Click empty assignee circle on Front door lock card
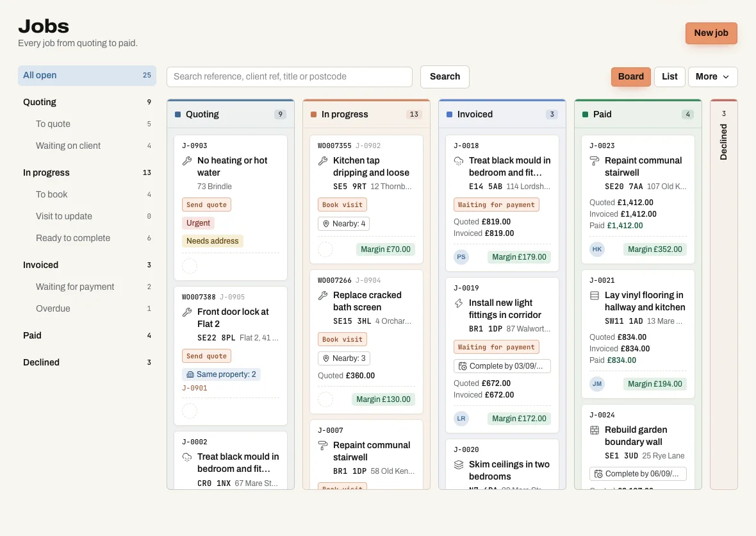The height and width of the screenshot is (536, 756). pyautogui.click(x=190, y=411)
